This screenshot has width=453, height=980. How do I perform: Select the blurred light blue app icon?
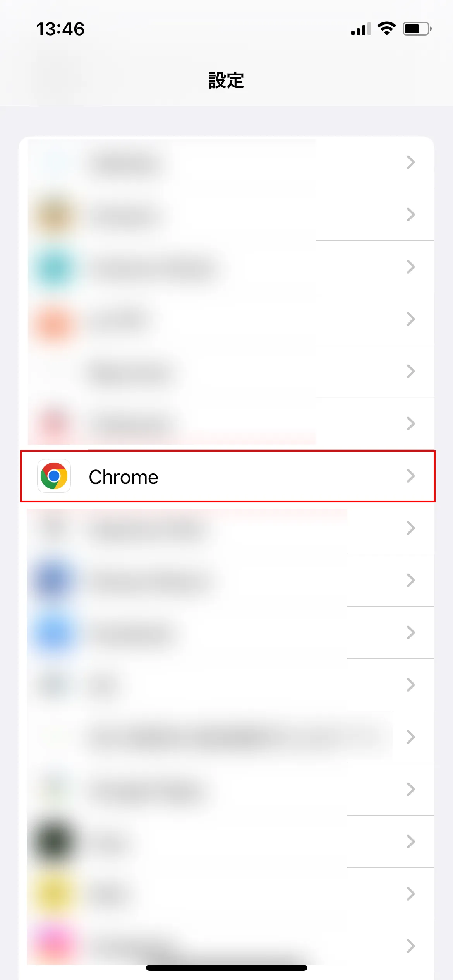54,632
